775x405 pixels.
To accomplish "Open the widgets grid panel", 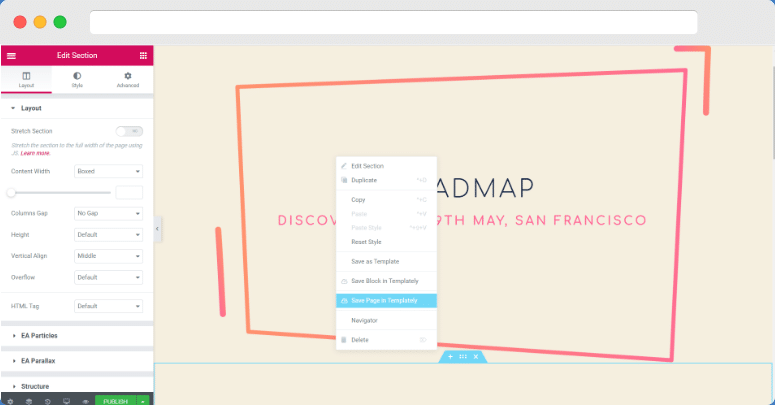I will pyautogui.click(x=143, y=55).
